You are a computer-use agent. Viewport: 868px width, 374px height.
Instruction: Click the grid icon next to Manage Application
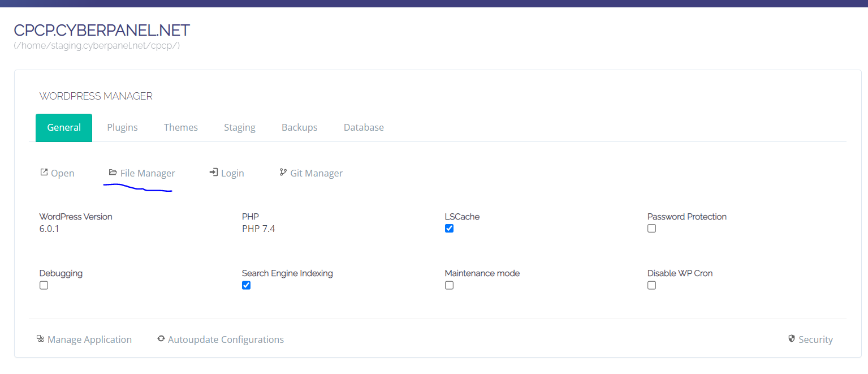click(x=40, y=338)
